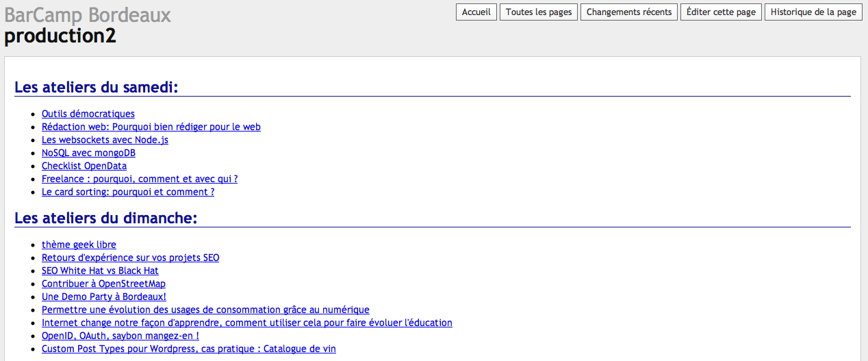868x361 pixels.
Task: Open the Freelance workshop link
Action: (140, 179)
